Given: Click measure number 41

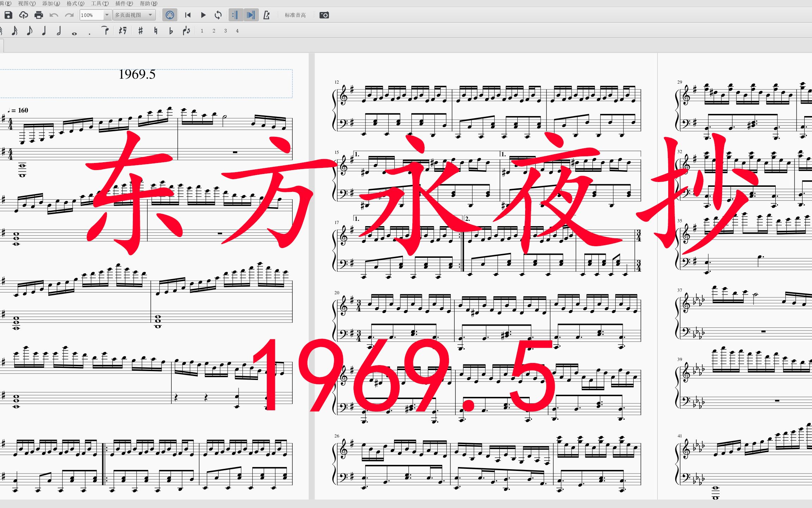Looking at the screenshot, I should click(x=679, y=436).
